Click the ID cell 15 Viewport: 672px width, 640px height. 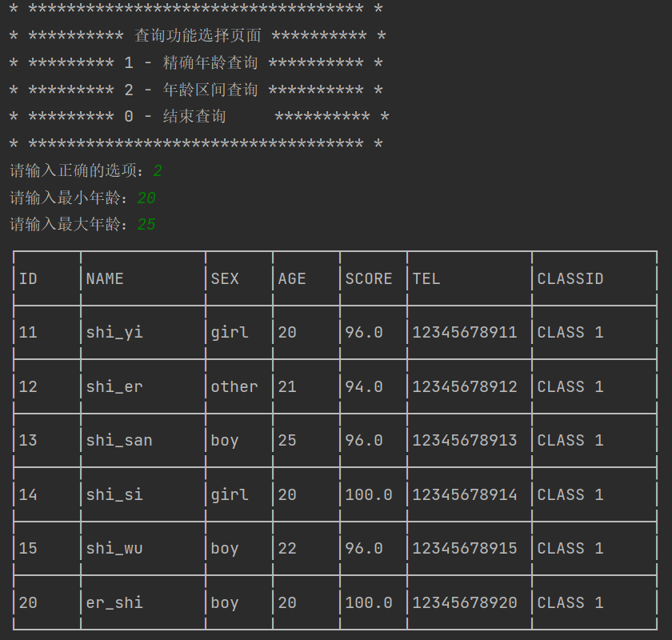(28, 548)
